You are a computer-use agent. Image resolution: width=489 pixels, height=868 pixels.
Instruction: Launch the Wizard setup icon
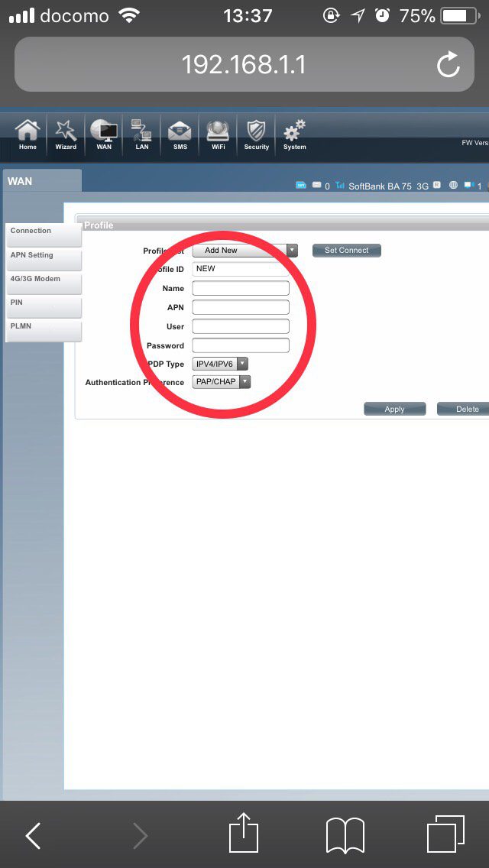click(x=66, y=134)
